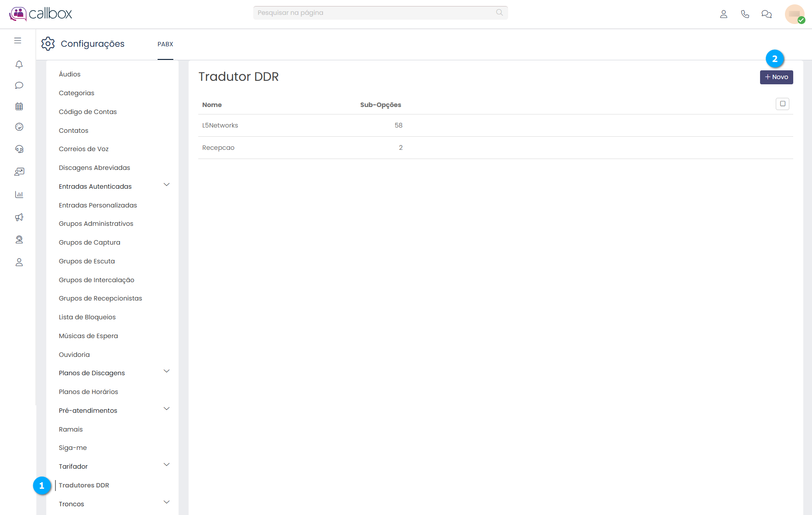Click the phone icon in header
The height and width of the screenshot is (515, 812).
(745, 14)
